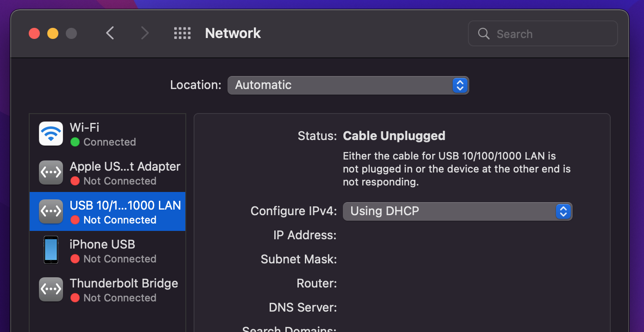Screen dimensions: 644x332
Task: Click the Location dropdown stepper arrows
Action: (460, 85)
